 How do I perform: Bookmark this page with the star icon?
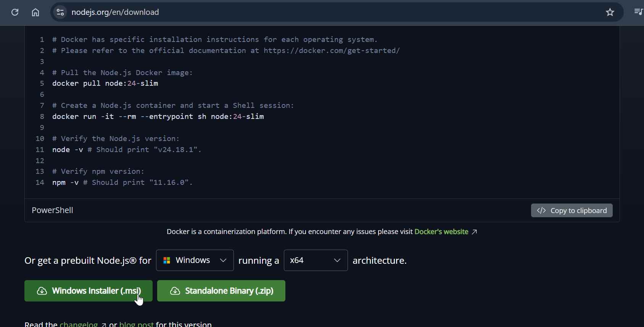(610, 12)
